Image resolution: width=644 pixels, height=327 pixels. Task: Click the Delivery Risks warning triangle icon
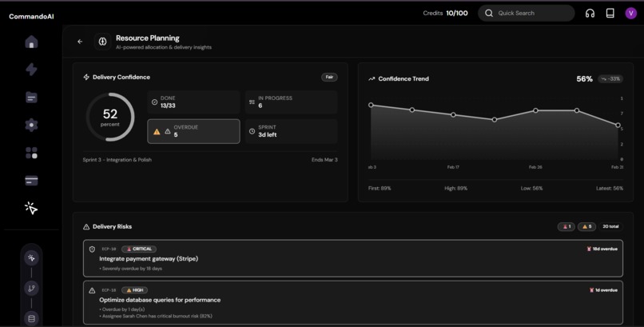click(x=86, y=227)
